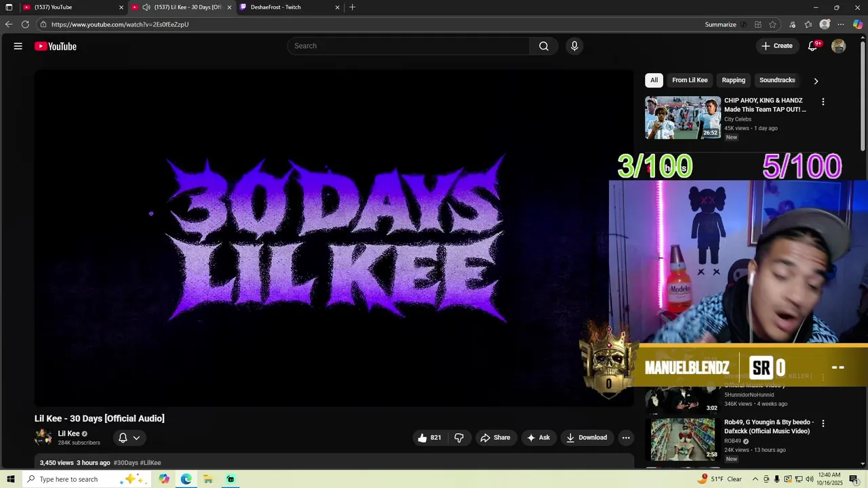Go to YouTube home via logo

(x=56, y=46)
